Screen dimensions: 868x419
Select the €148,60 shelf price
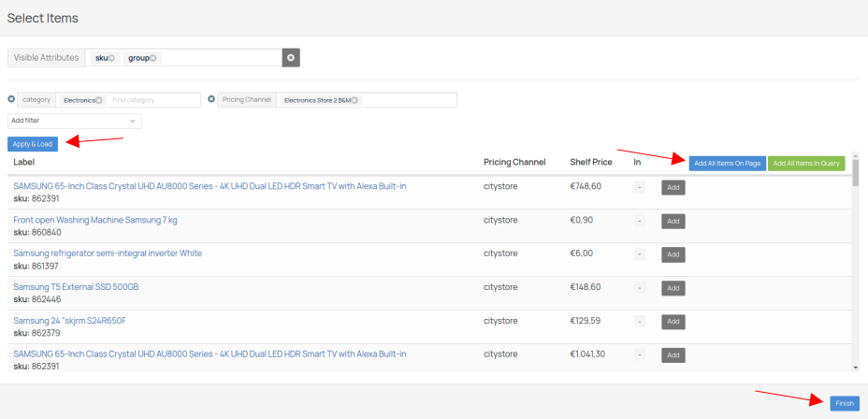[586, 287]
